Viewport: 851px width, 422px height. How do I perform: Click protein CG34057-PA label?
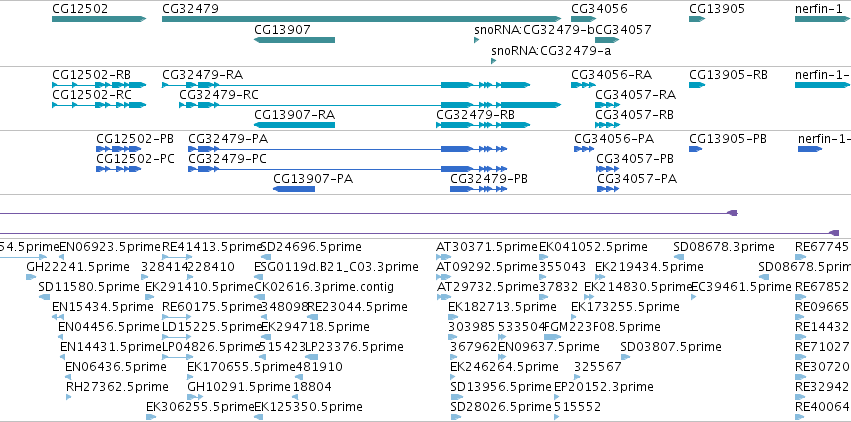coord(637,178)
